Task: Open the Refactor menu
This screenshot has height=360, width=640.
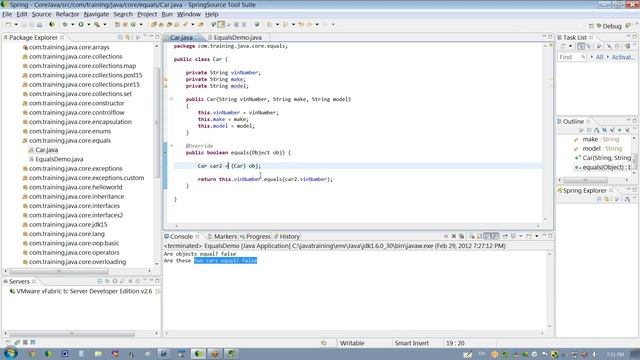Action: pyautogui.click(x=67, y=14)
